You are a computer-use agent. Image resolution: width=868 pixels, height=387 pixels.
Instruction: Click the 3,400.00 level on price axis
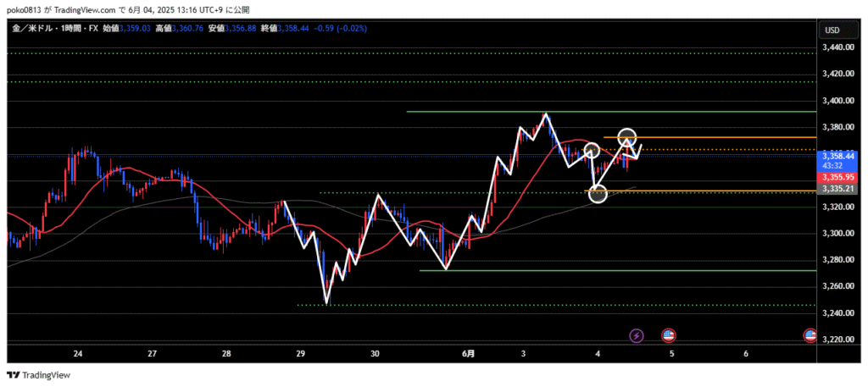(837, 101)
